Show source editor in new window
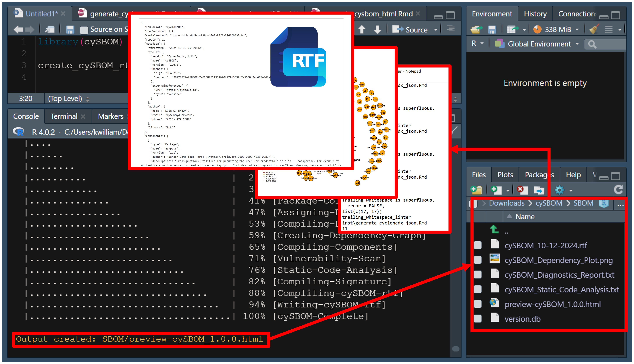Image resolution: width=634 pixels, height=364 pixels. tap(50, 30)
